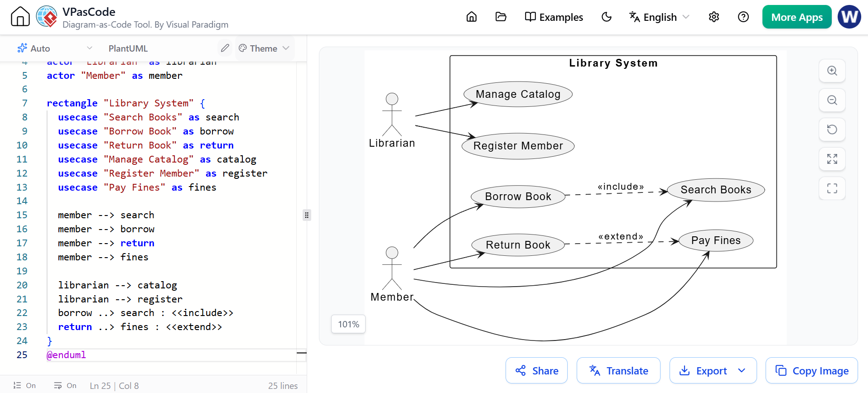Zoom out of the diagram
Screen dimensions: 868x393
[x=832, y=100]
